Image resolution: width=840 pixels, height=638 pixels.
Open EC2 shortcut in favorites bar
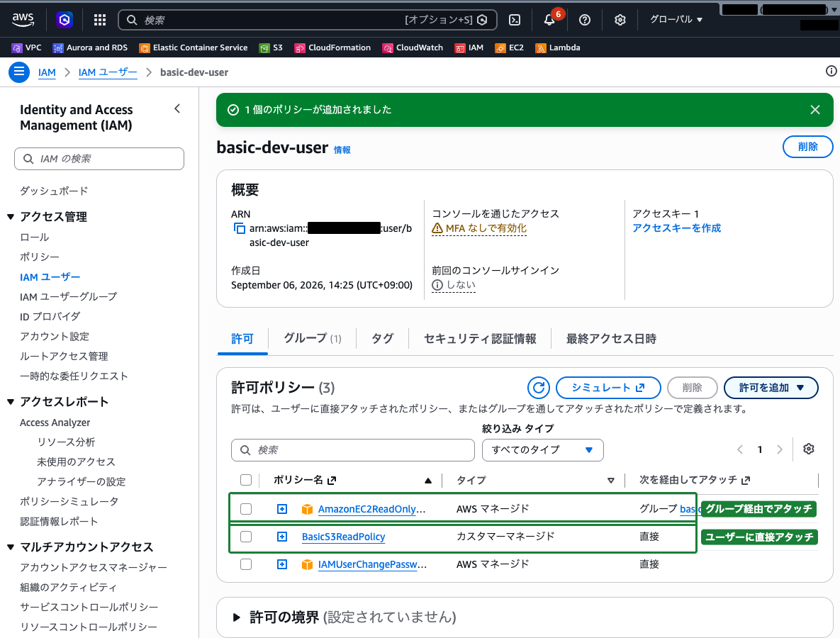pos(510,47)
